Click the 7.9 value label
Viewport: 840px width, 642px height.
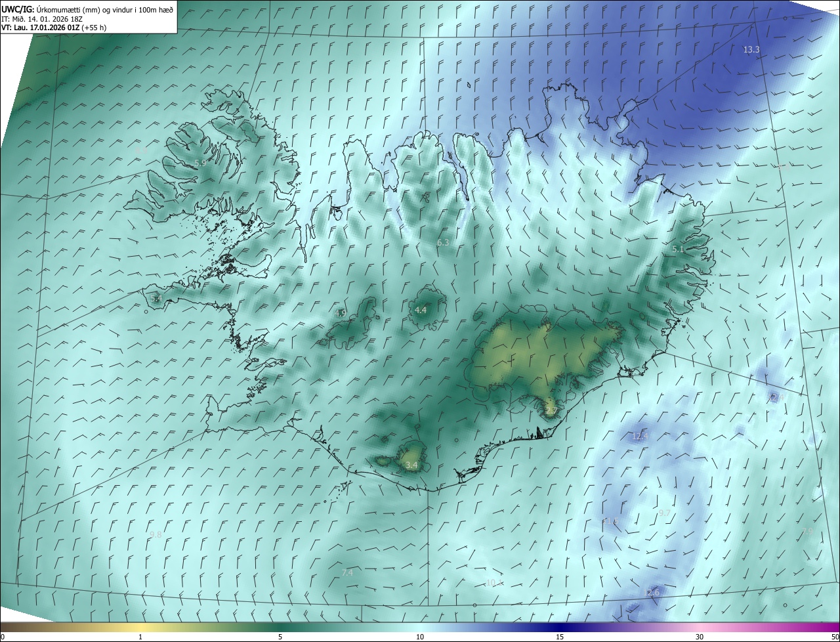coord(808,531)
